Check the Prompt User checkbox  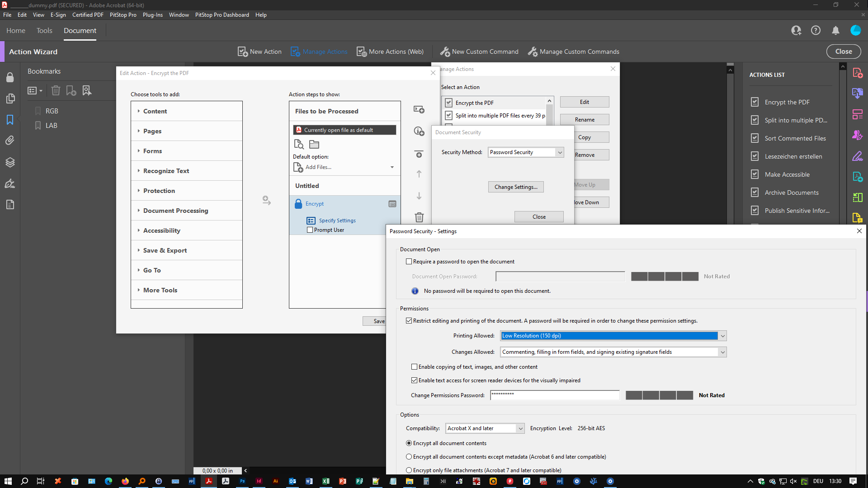310,230
